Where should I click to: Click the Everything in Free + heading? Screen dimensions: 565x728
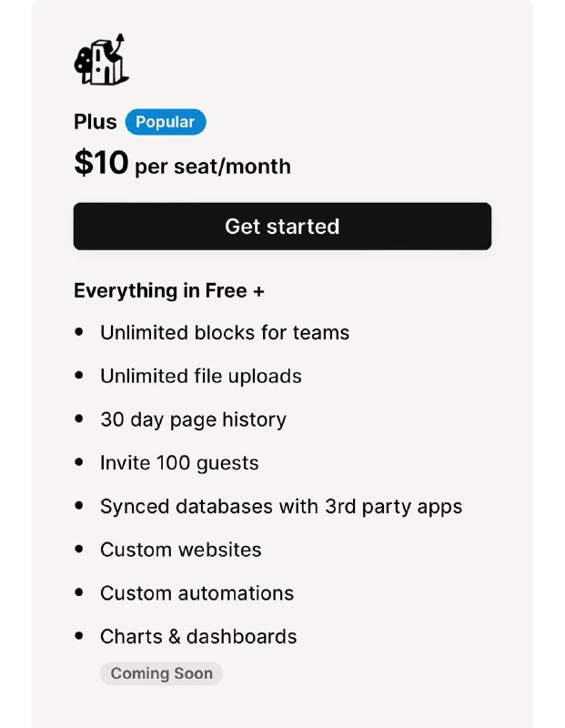click(x=169, y=291)
